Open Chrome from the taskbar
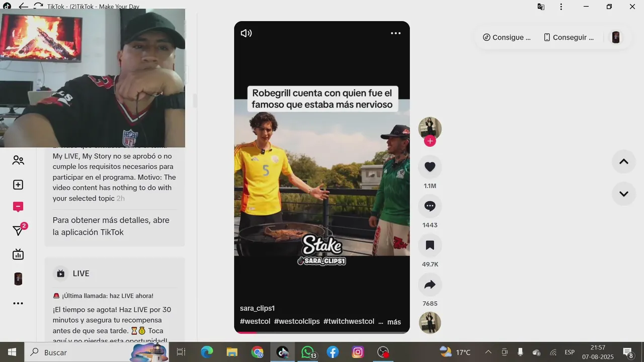644x362 pixels. [x=257, y=352]
